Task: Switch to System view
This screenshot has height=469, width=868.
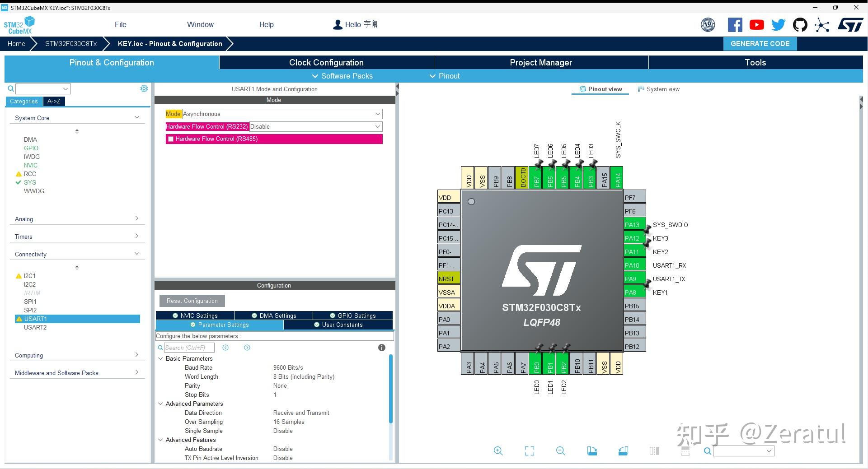Action: pos(658,89)
